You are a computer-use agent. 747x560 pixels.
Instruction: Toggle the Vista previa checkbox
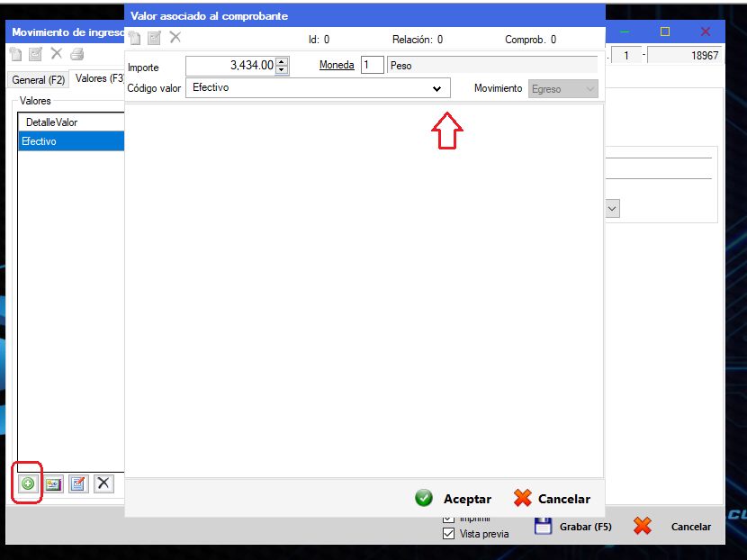[448, 533]
